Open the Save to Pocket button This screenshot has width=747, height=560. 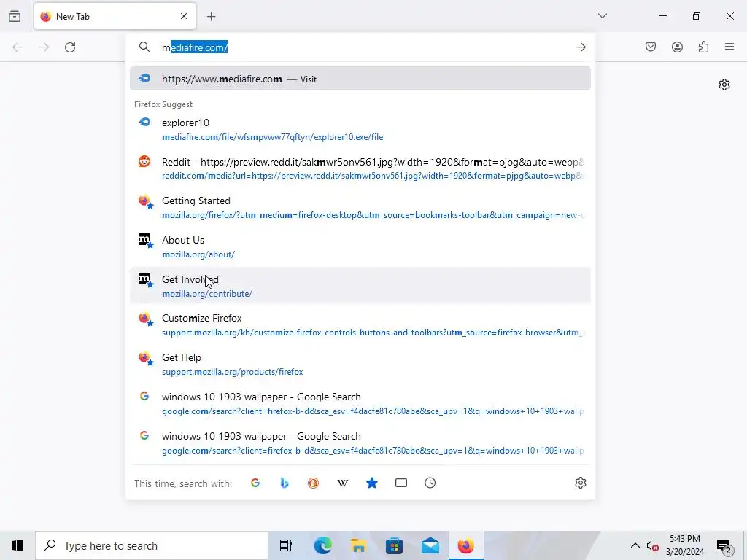651,47
